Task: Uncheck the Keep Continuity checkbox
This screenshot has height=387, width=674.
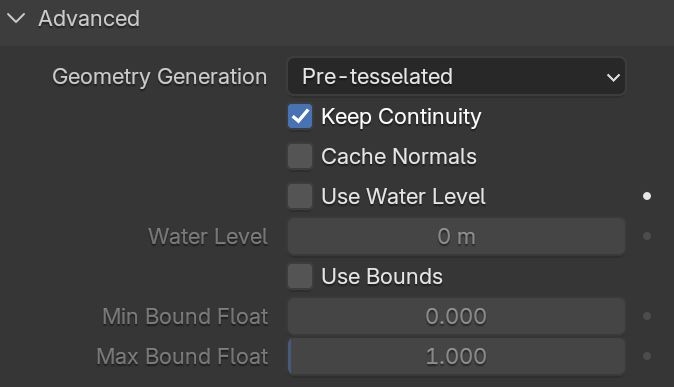Action: 300,116
